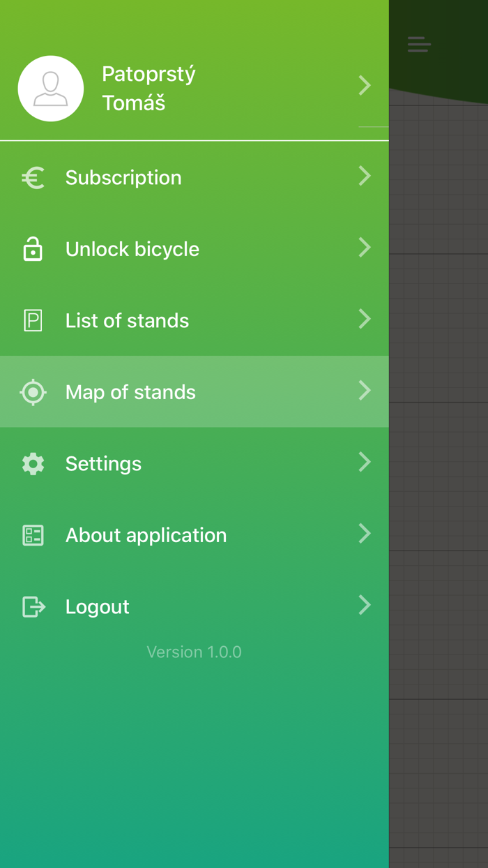The width and height of the screenshot is (488, 868).
Task: Select Logout to sign out
Action: coord(195,606)
